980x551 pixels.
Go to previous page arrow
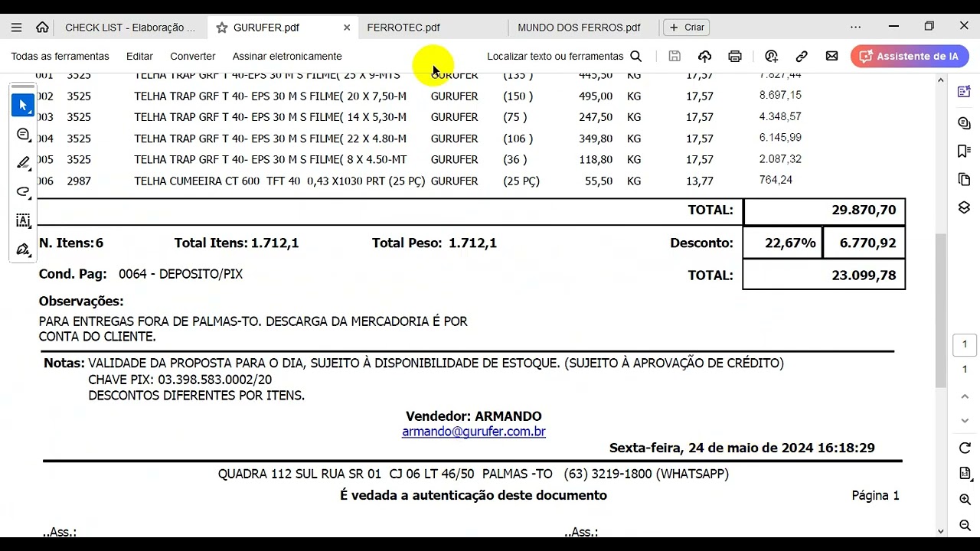point(965,396)
